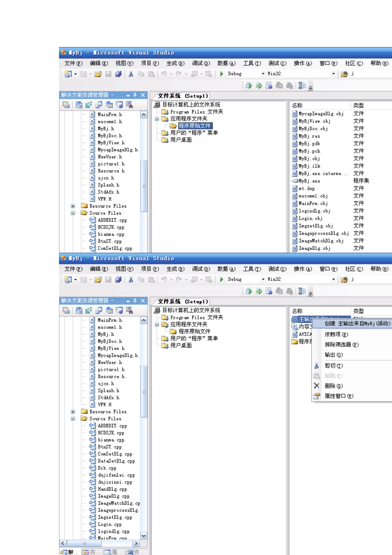Open the 帮助(H) menu in the lower window
Image resolution: width=392 pixels, height=555 pixels.
point(380,269)
